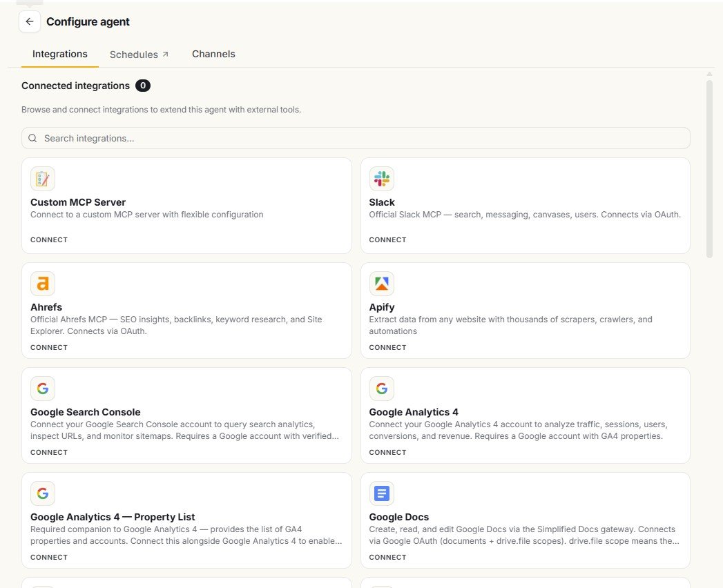The height and width of the screenshot is (588, 723).
Task: Connect the Custom MCP Server integration
Action: [49, 240]
